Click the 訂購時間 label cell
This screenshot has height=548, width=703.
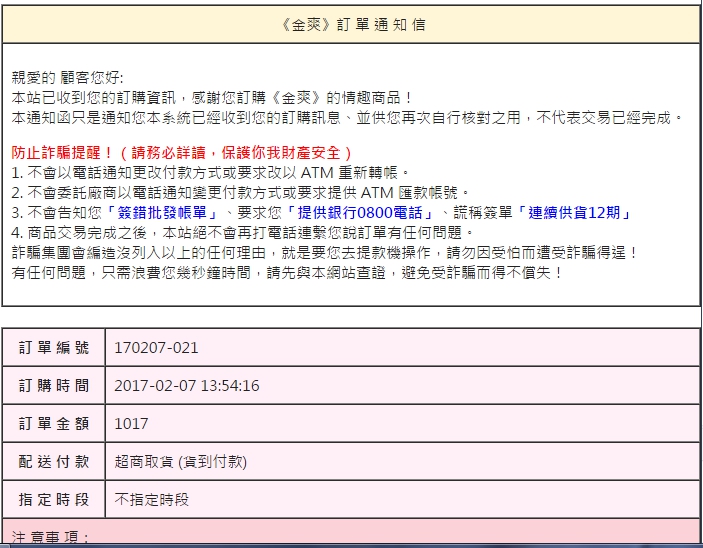[53, 386]
